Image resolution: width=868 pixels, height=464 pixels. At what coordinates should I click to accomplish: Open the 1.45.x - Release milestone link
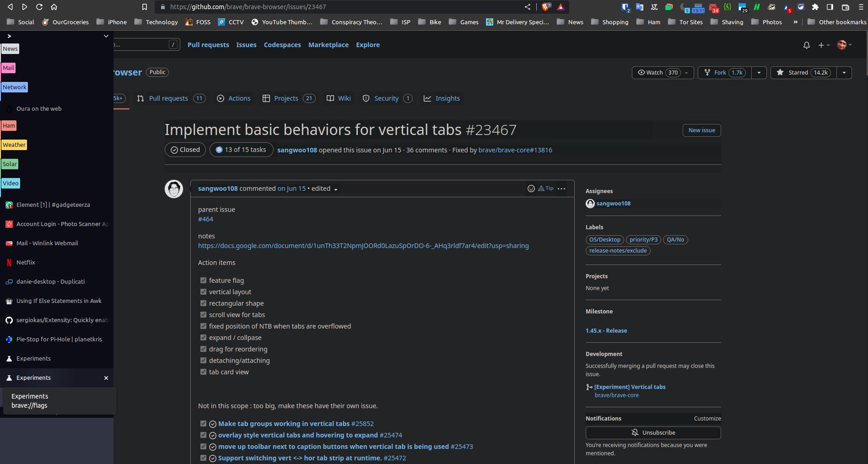coord(606,331)
